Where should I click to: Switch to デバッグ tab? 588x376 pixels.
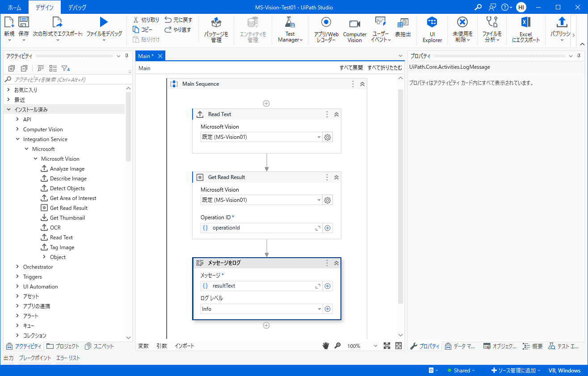coord(77,7)
